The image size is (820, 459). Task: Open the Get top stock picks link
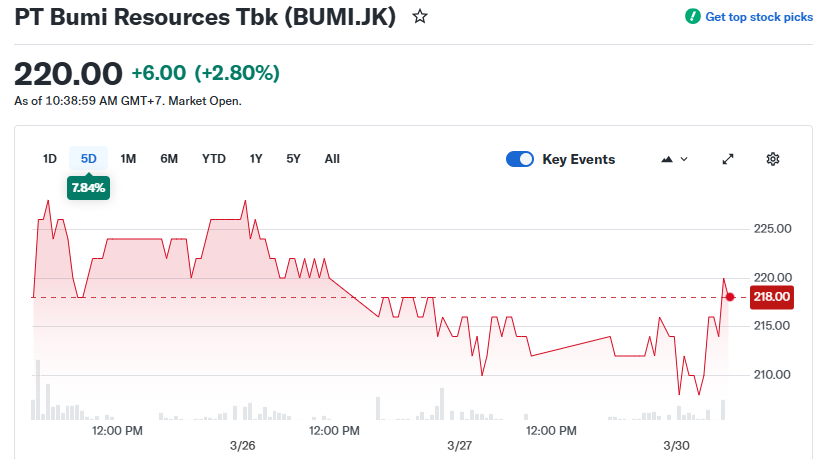click(x=759, y=17)
